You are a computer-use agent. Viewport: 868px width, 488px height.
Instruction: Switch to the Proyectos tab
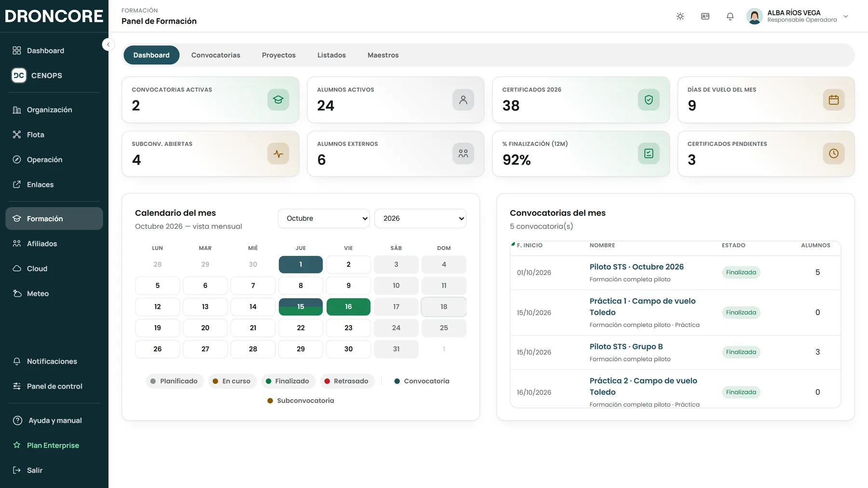click(279, 55)
